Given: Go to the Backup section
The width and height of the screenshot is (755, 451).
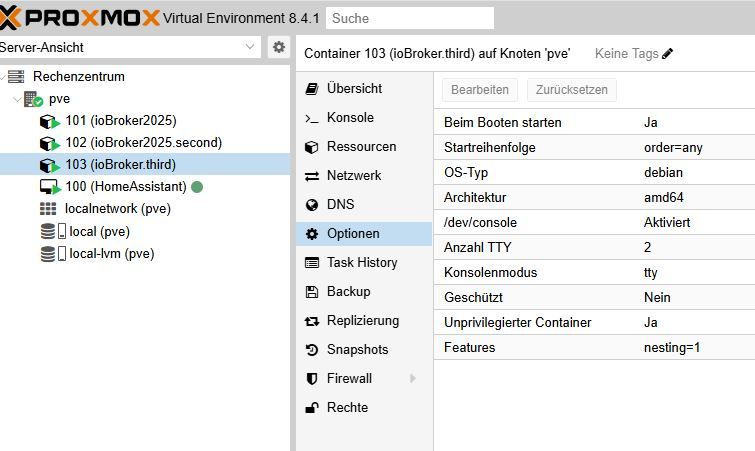Looking at the screenshot, I should [x=347, y=291].
